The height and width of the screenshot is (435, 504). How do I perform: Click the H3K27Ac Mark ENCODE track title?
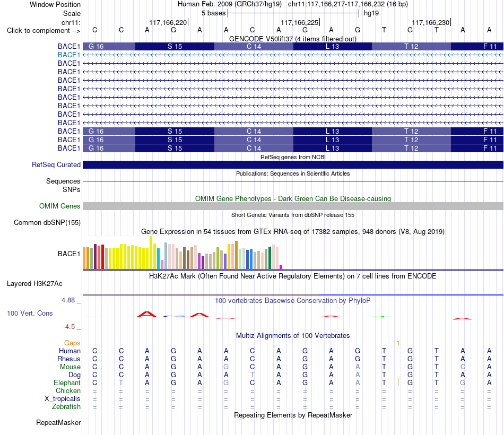293,276
